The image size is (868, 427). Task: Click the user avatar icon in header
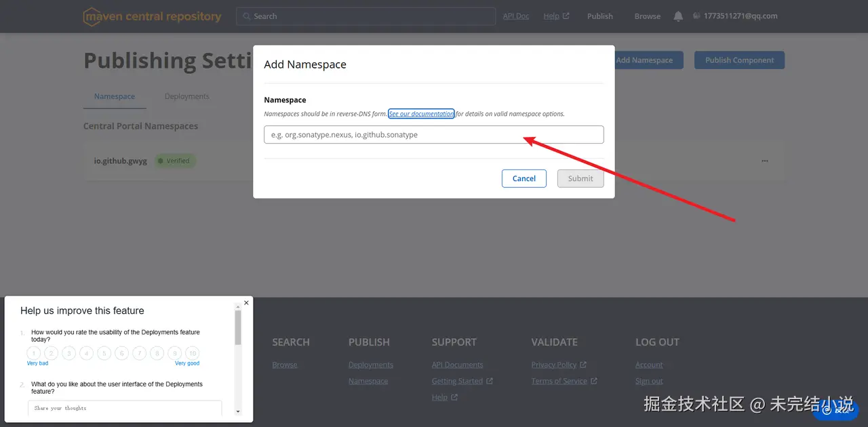696,16
